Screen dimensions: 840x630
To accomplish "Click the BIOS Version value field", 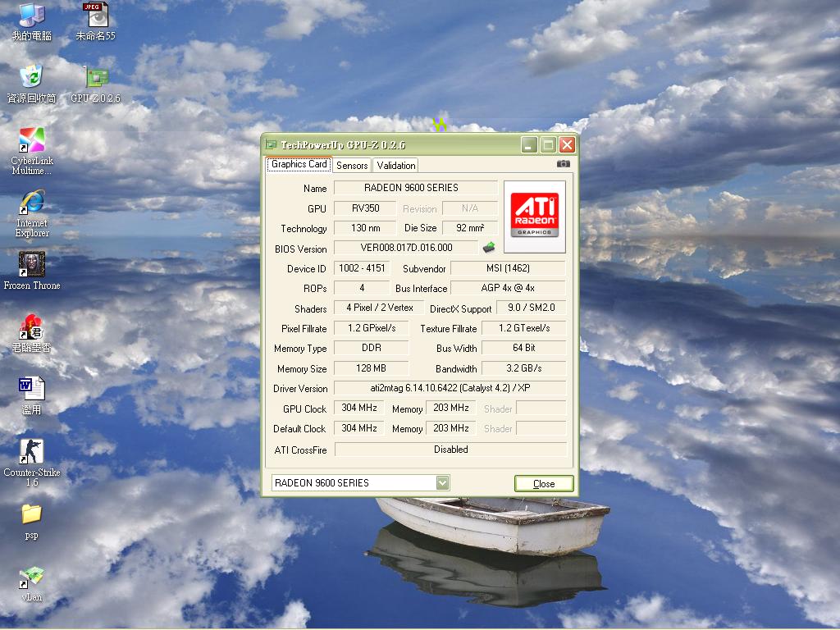I will 406,248.
